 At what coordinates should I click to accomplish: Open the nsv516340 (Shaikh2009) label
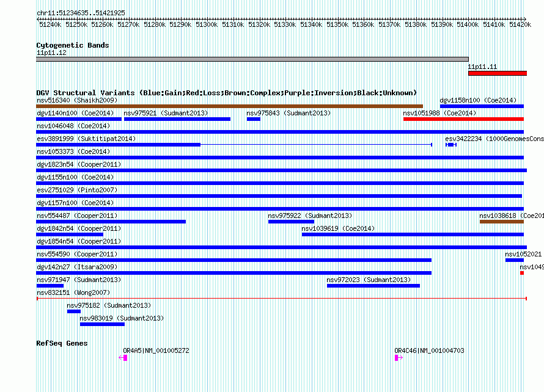click(x=77, y=101)
